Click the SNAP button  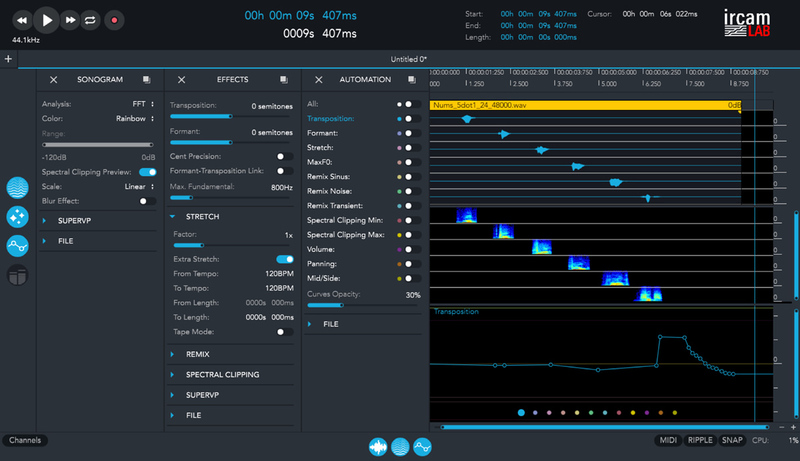(732, 440)
